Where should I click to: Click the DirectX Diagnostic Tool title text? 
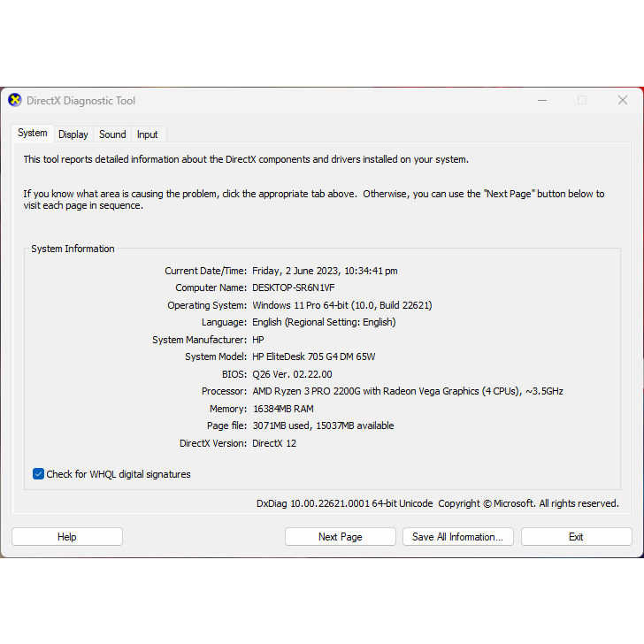coord(80,101)
